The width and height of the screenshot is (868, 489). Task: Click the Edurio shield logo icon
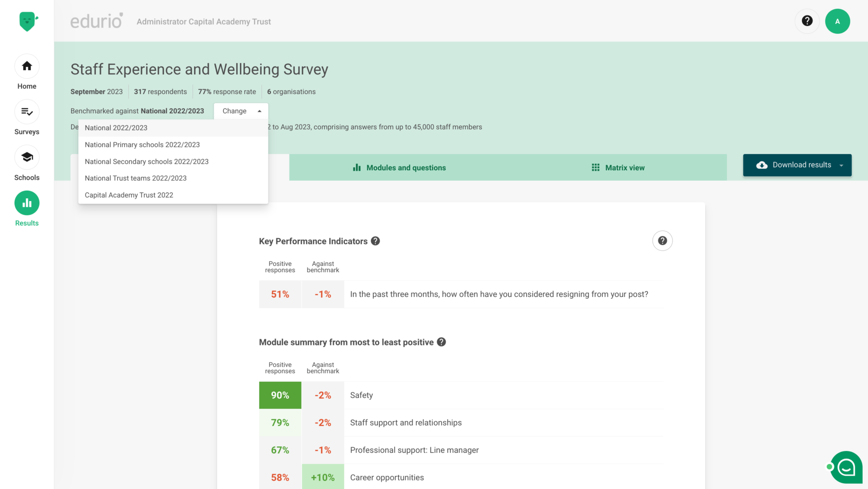point(29,21)
